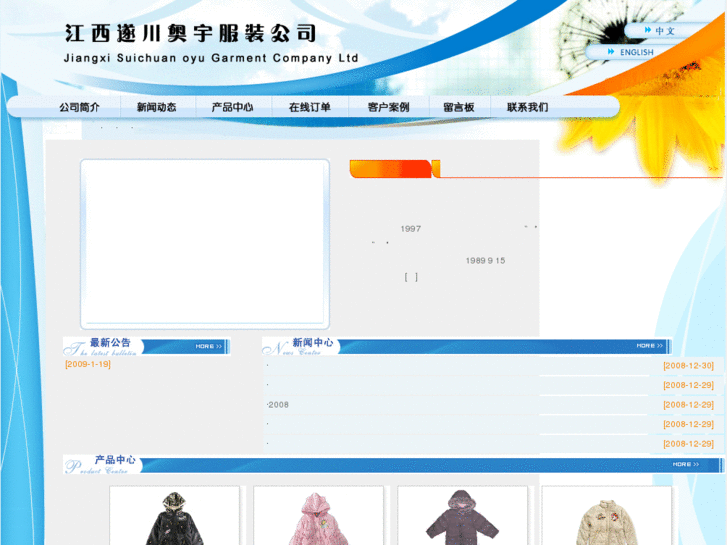
Task: Go to 产品中心 in navigation bar
Action: tap(232, 107)
